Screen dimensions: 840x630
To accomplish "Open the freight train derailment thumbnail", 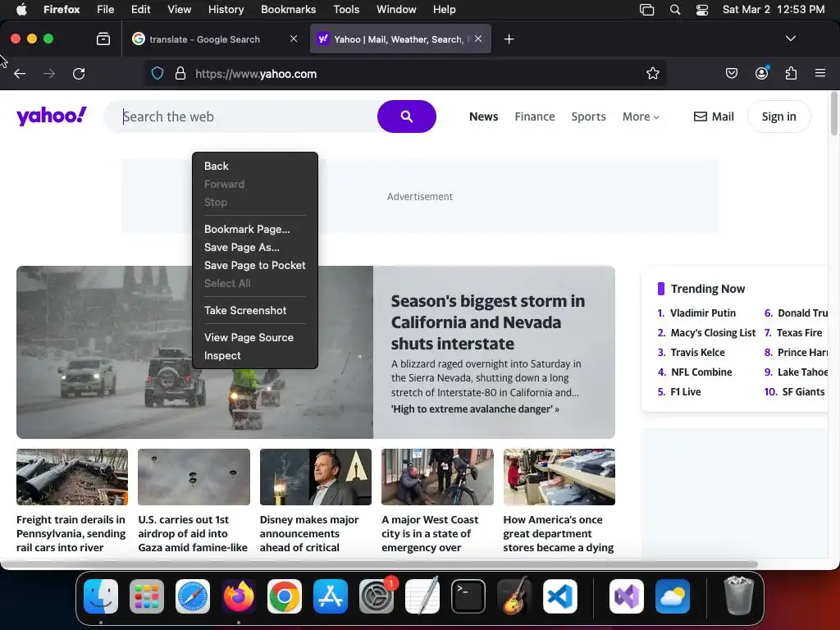I will (x=72, y=477).
